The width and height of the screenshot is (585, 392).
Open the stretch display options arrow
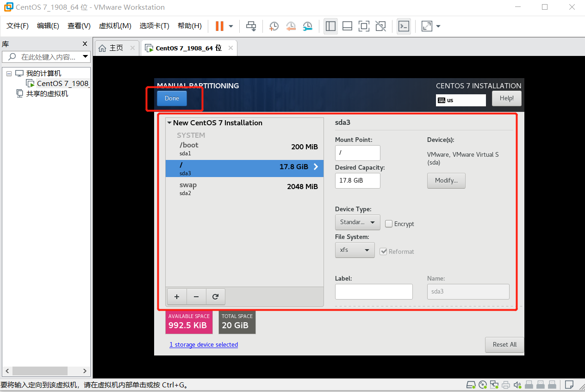[438, 26]
